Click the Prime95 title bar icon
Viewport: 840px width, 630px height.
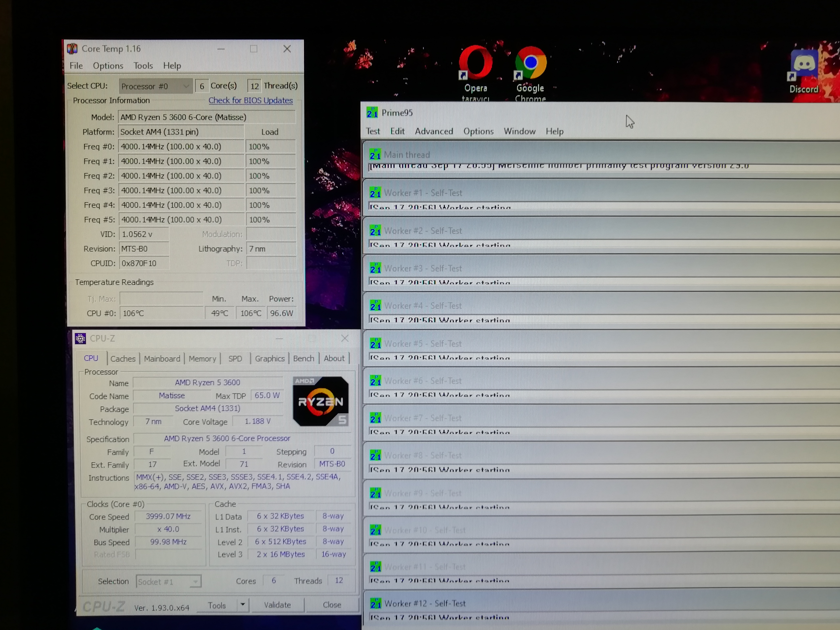pos(372,113)
